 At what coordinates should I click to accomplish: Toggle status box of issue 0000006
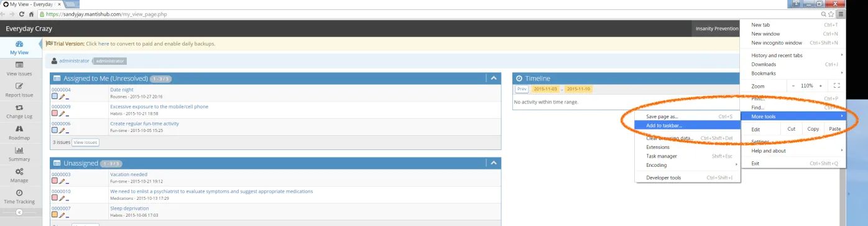55,131
